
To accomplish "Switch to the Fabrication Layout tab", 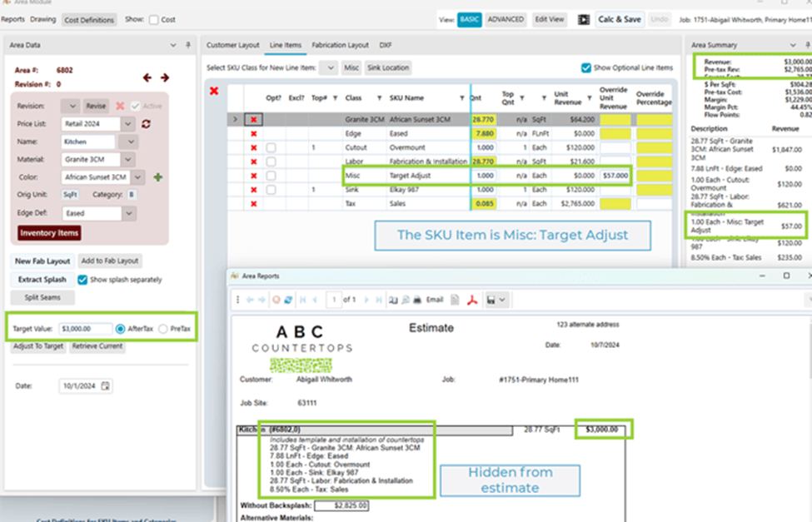I will pos(341,45).
